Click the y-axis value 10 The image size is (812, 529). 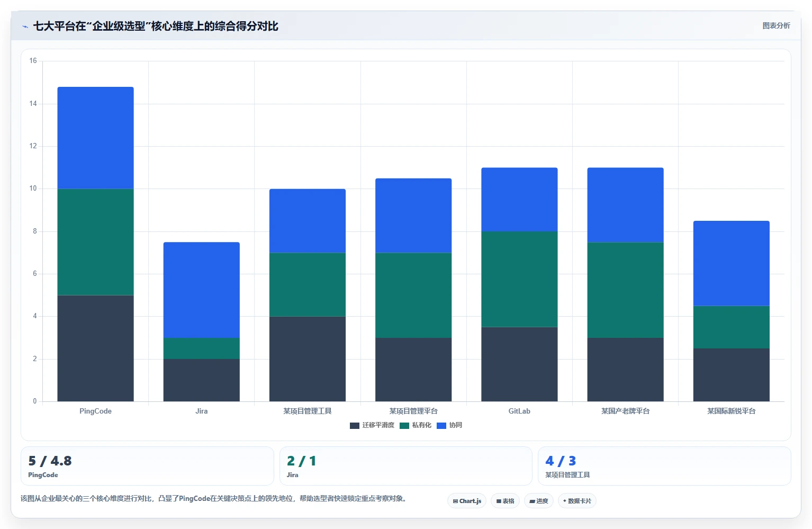click(x=33, y=189)
